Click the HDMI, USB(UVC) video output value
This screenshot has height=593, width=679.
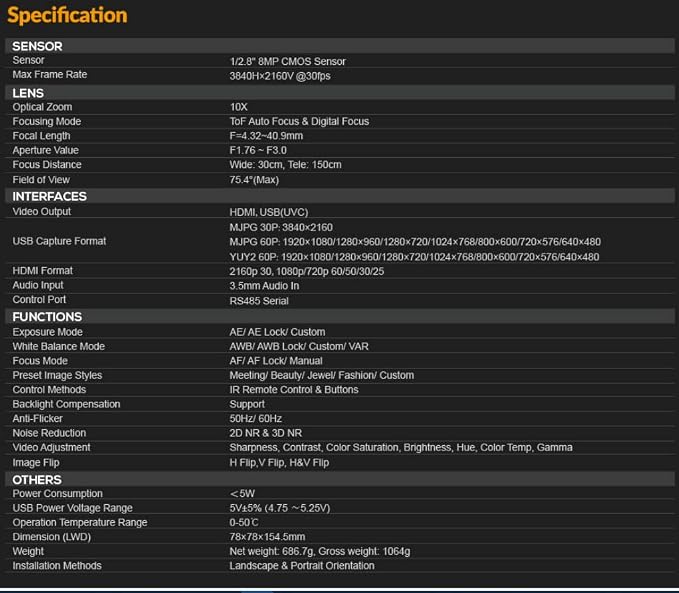pyautogui.click(x=269, y=212)
